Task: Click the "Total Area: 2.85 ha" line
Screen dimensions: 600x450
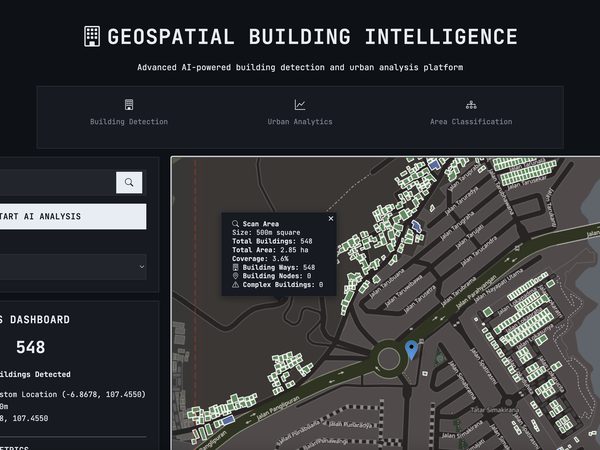Action: coord(270,250)
